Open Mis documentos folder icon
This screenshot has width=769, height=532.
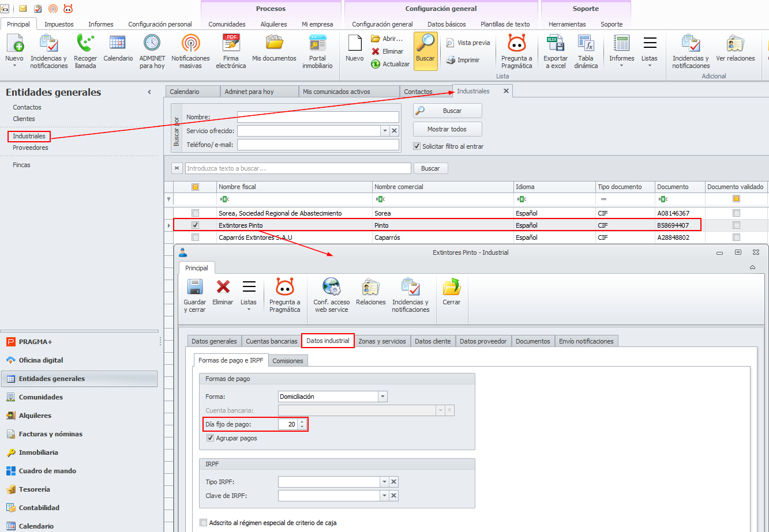[274, 48]
